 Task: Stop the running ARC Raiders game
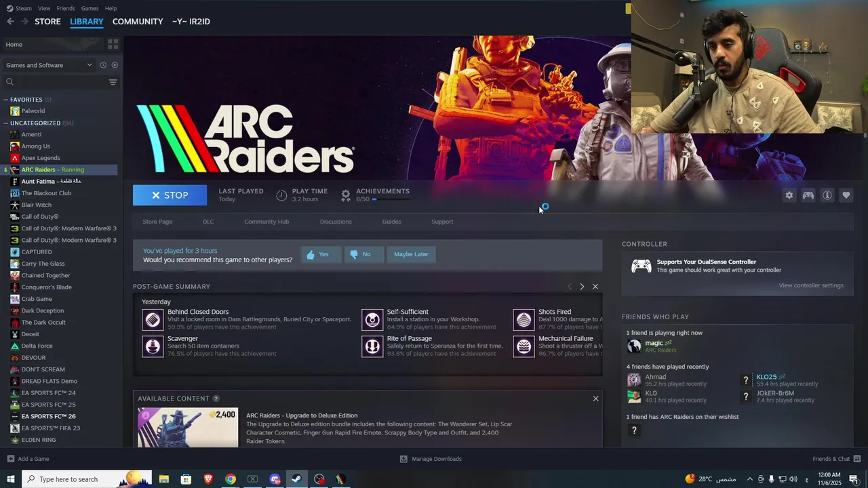[170, 195]
